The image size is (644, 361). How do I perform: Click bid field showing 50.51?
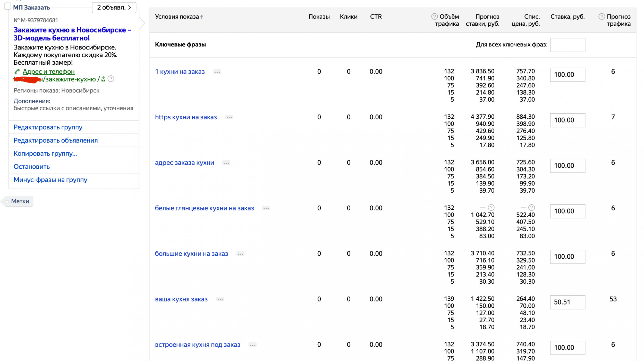click(567, 302)
